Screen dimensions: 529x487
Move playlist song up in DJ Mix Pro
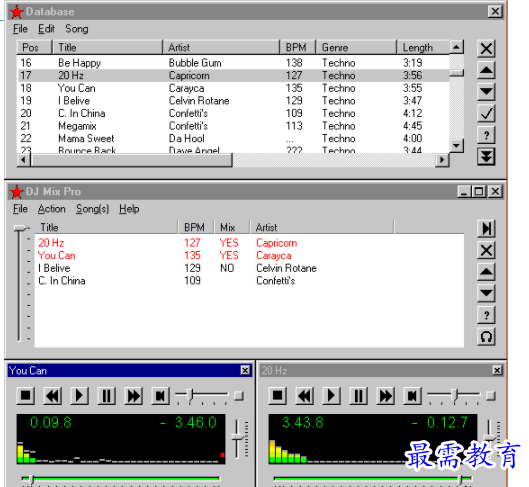[486, 272]
